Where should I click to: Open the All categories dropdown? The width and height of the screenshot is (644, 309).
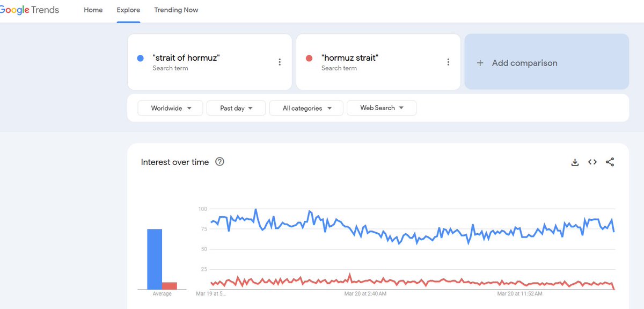(306, 108)
